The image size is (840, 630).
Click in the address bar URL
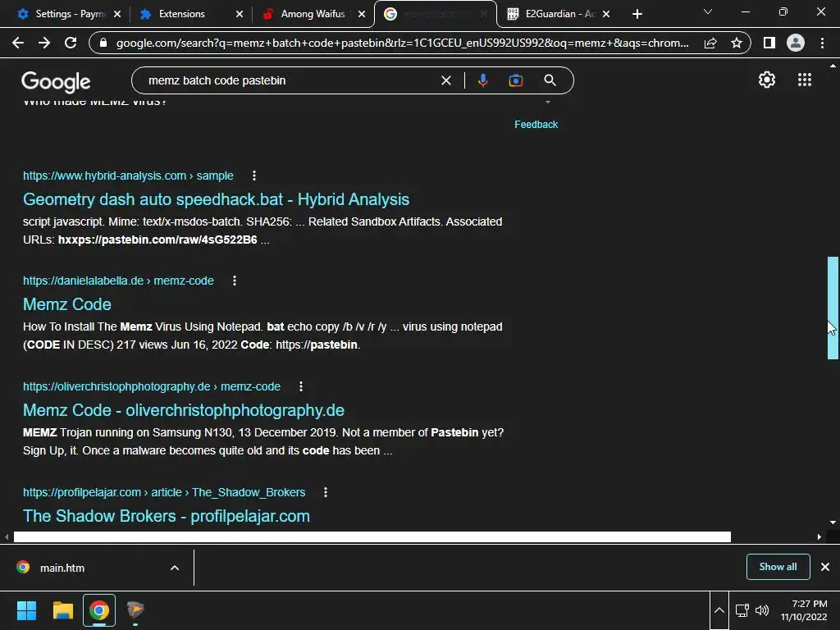pos(402,43)
